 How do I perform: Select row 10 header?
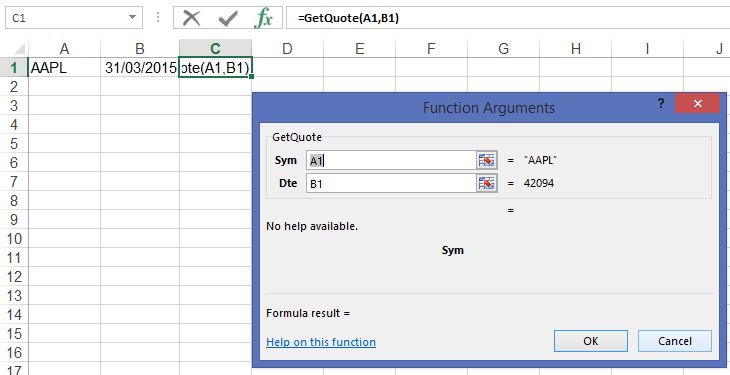(14, 239)
